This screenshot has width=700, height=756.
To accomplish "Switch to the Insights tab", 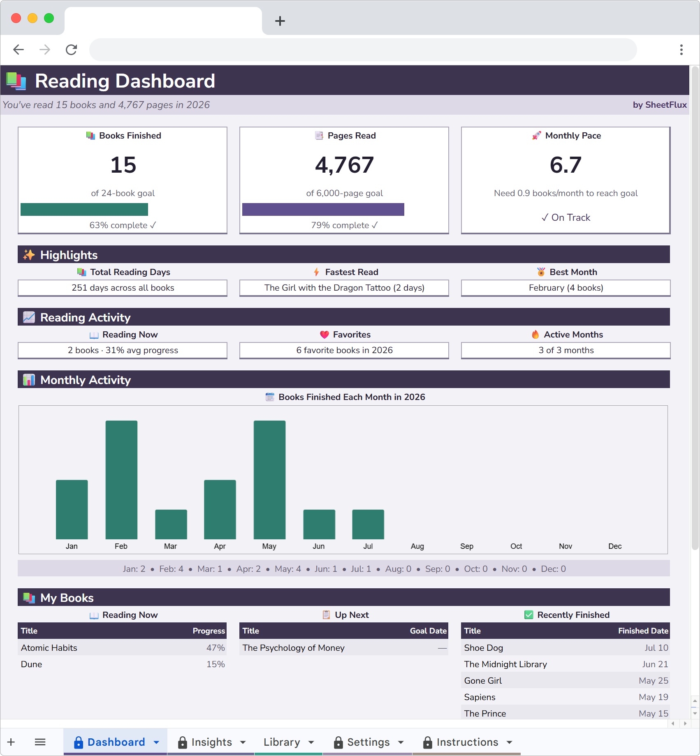I will 212,742.
